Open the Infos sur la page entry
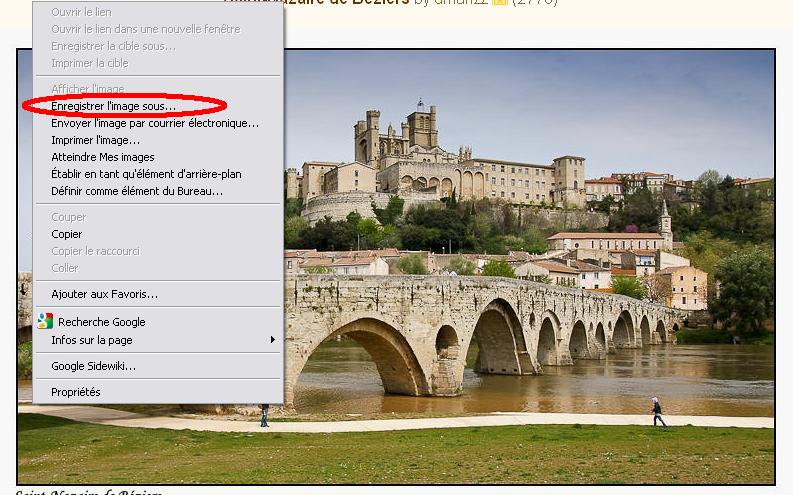 [91, 340]
